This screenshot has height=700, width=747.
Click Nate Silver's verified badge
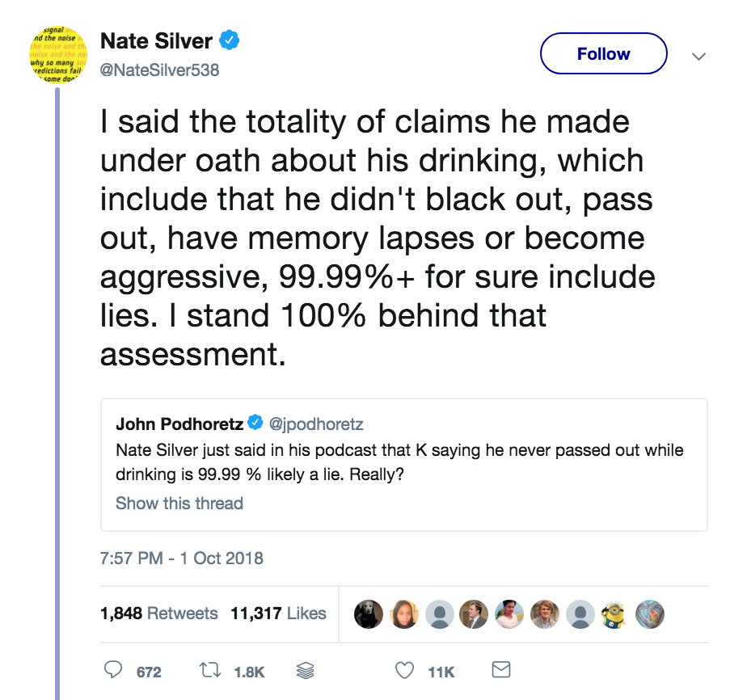230,40
